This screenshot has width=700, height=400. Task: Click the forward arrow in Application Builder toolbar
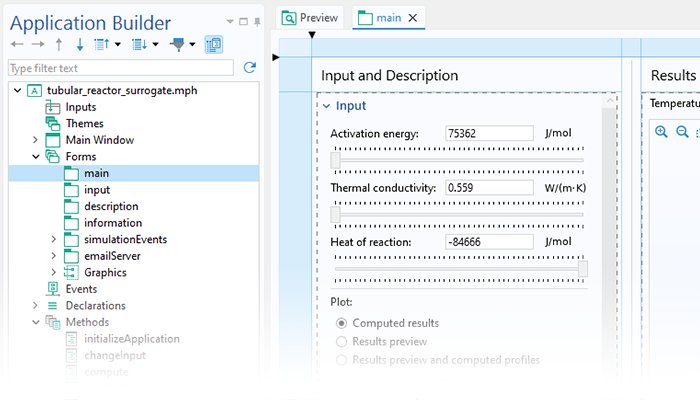click(38, 44)
